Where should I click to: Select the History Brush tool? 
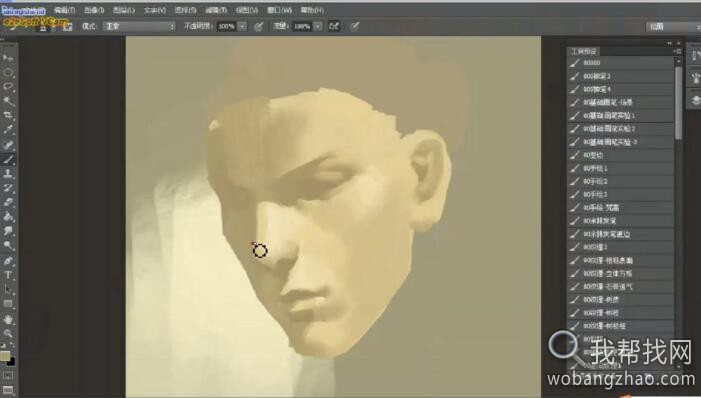point(8,188)
